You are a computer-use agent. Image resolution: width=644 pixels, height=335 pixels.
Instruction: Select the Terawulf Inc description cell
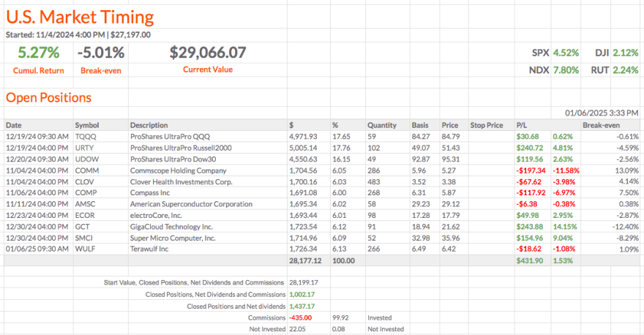151,249
